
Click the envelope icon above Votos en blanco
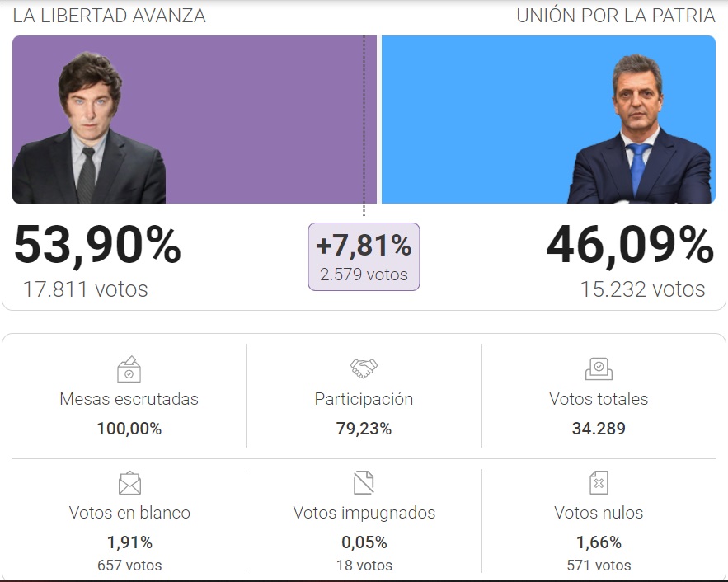click(x=129, y=482)
